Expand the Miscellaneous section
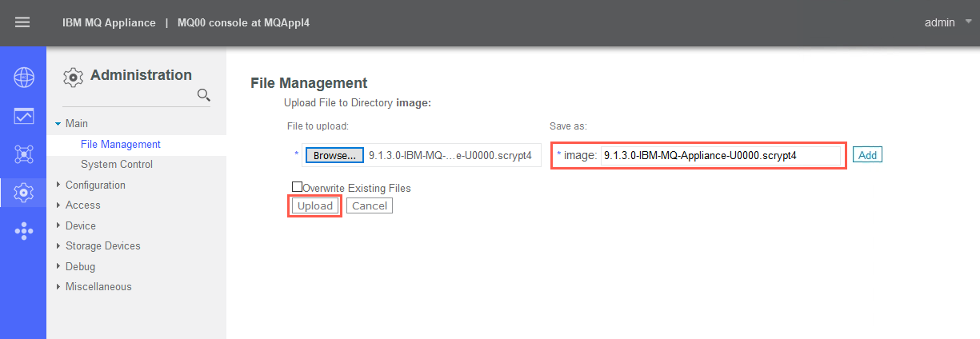Viewport: 980px width, 339px height. coord(58,286)
